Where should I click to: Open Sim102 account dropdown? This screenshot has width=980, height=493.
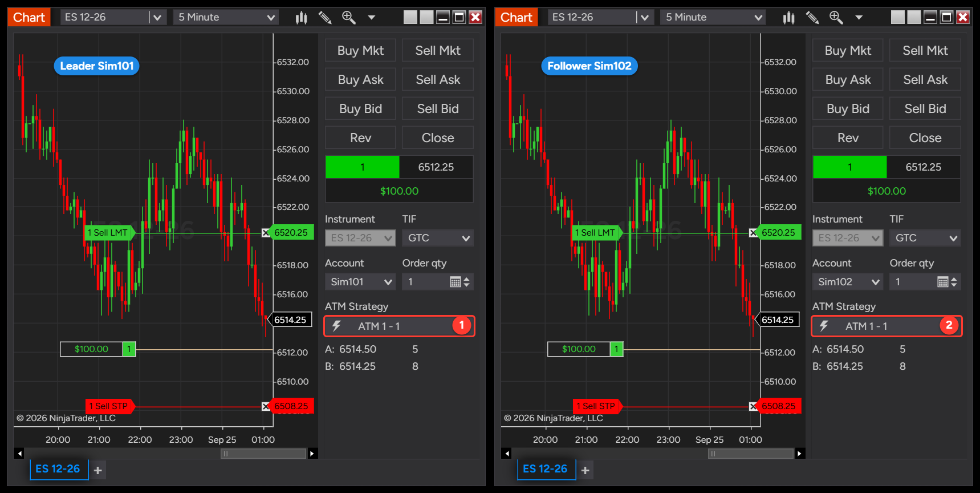pos(848,282)
